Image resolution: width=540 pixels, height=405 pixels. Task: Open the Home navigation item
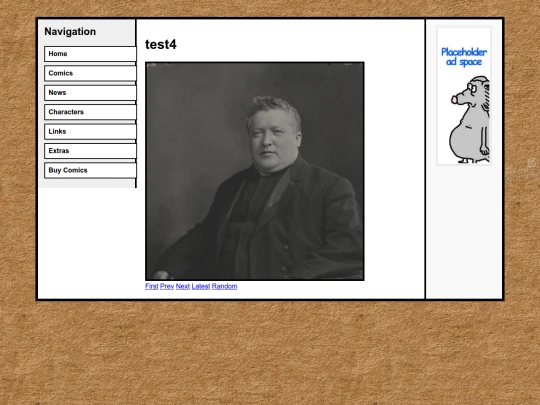90,54
